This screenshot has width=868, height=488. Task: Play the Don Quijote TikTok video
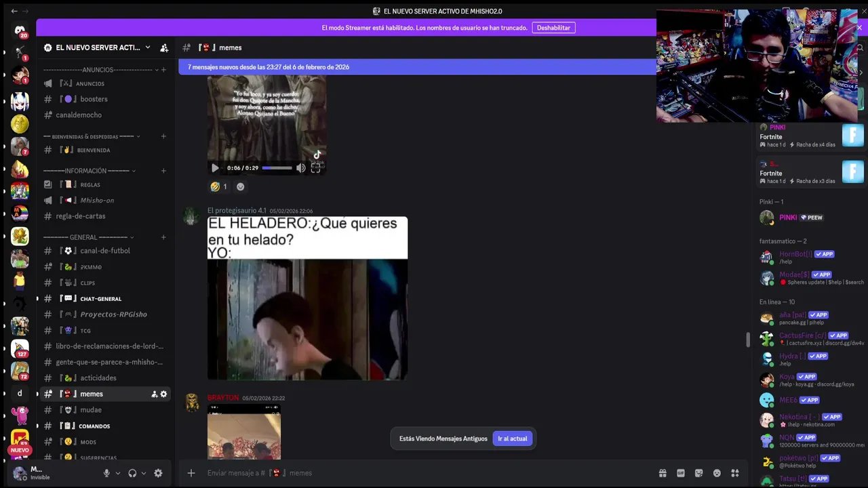point(216,168)
